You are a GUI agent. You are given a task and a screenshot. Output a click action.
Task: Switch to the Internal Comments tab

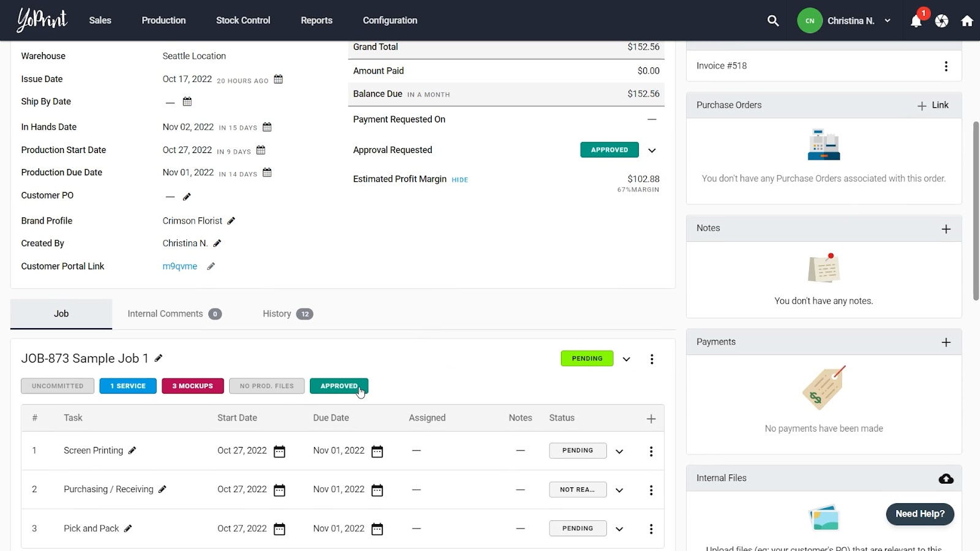(x=175, y=314)
